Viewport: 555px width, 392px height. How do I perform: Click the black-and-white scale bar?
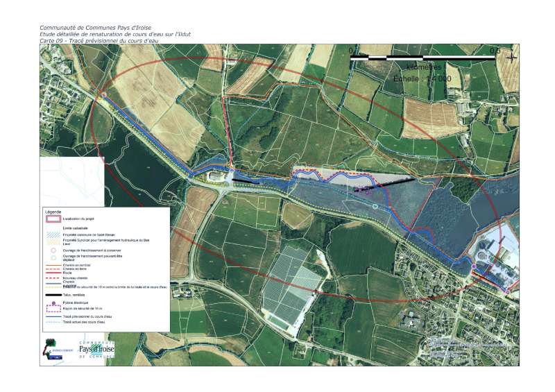pyautogui.click(x=425, y=59)
